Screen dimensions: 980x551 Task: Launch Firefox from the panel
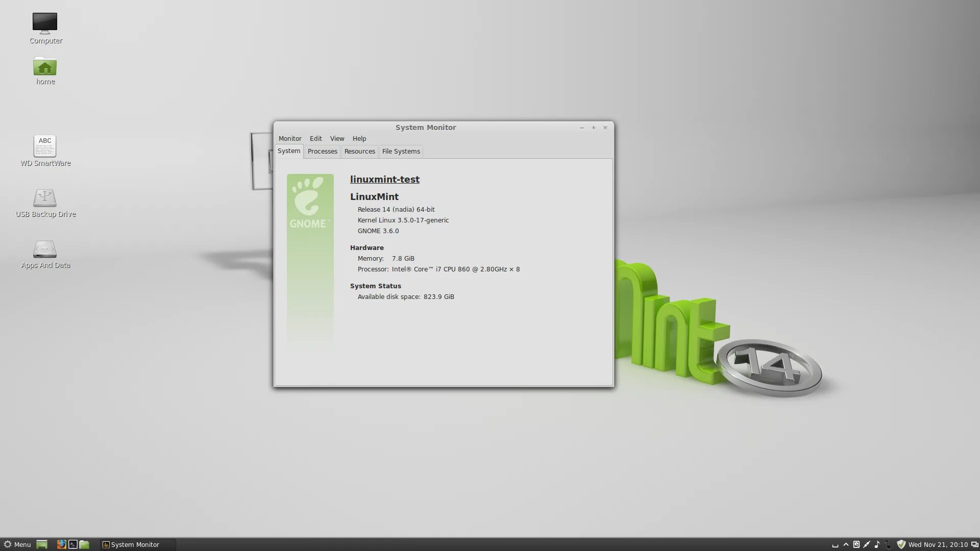pos(61,544)
